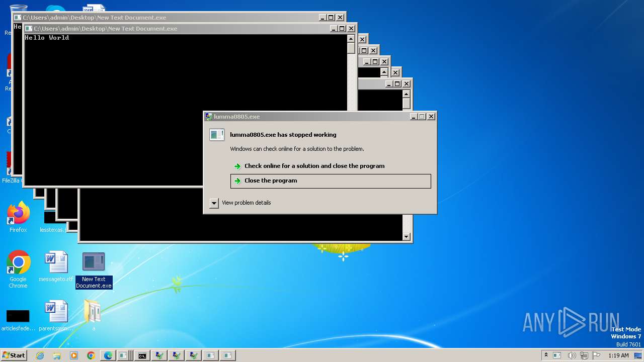Open the network status tray icon
This screenshot has height=362, width=644.
pyautogui.click(x=584, y=355)
